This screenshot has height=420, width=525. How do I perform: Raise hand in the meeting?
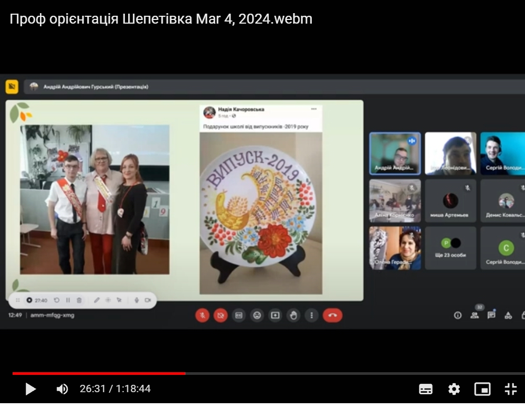click(x=293, y=315)
